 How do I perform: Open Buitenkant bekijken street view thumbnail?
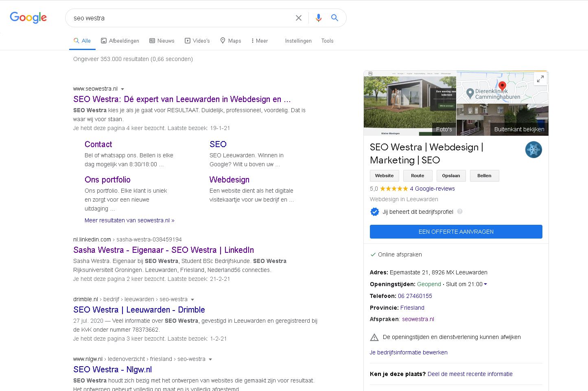tap(519, 129)
